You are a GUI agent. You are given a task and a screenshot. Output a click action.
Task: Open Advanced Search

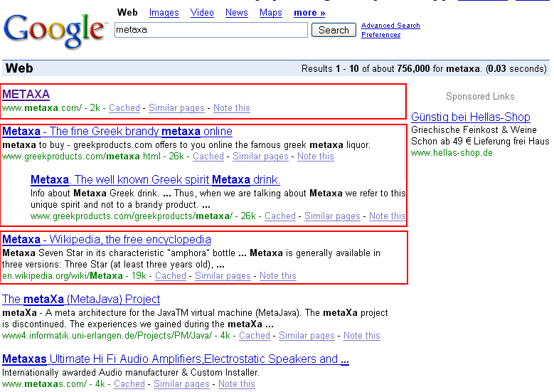[x=390, y=26]
